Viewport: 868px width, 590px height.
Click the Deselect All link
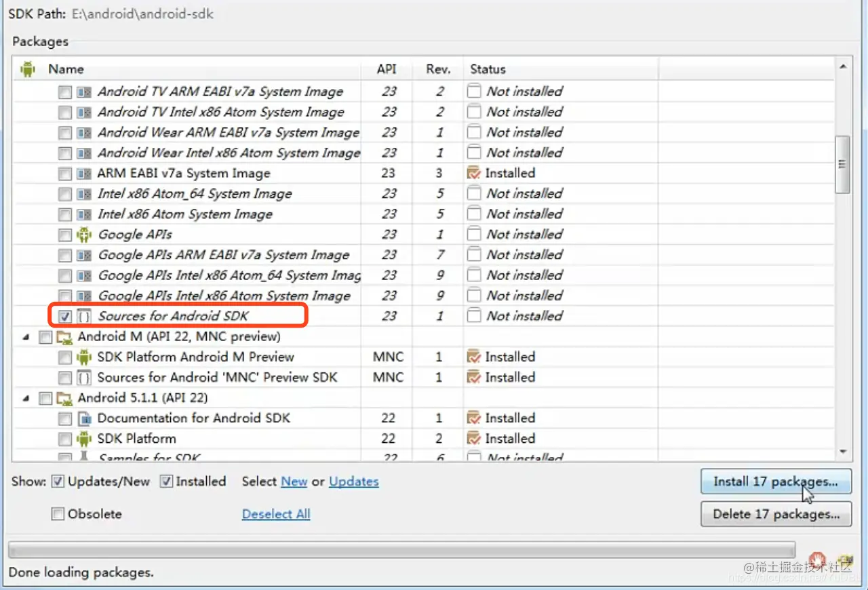click(x=276, y=514)
